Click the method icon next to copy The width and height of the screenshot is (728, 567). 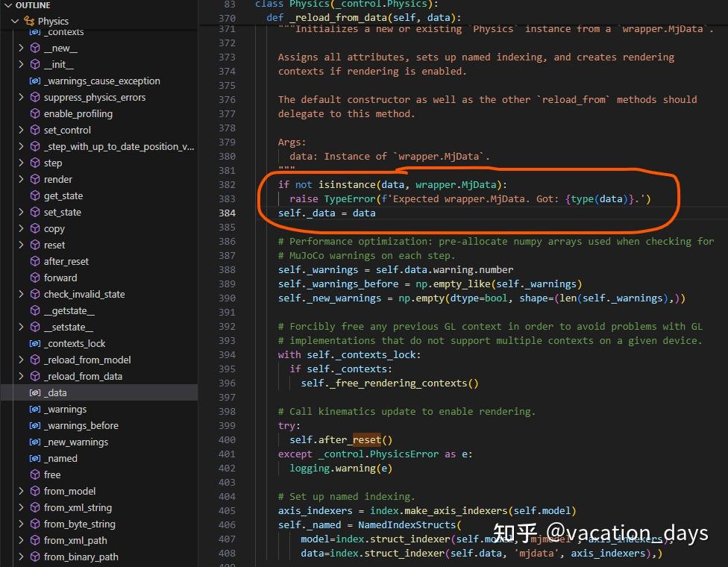[36, 228]
